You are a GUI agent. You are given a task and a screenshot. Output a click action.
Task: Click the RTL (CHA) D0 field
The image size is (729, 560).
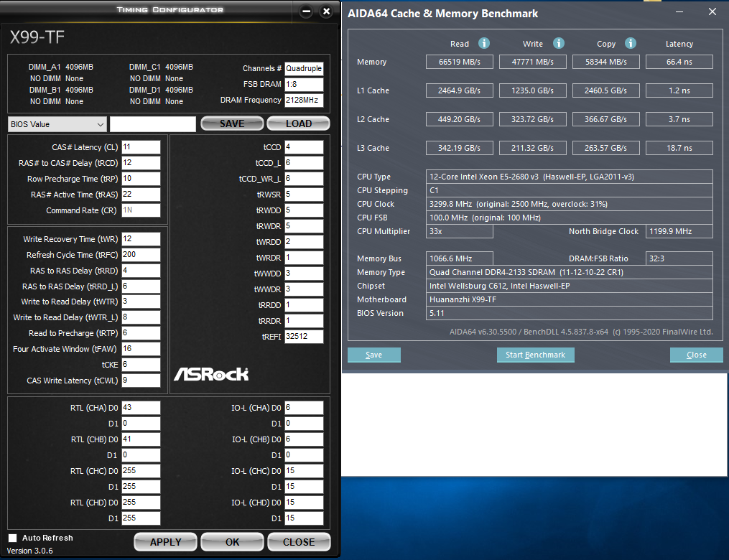tap(141, 408)
